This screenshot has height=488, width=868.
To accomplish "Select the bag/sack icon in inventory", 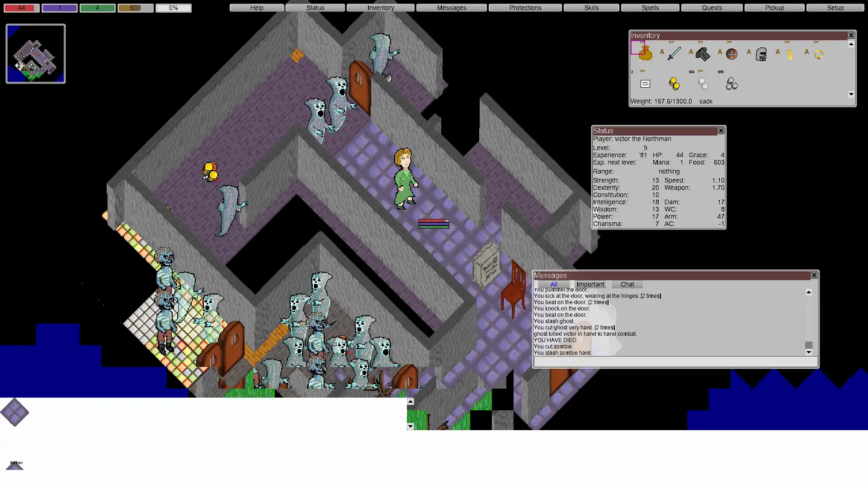I will (646, 54).
